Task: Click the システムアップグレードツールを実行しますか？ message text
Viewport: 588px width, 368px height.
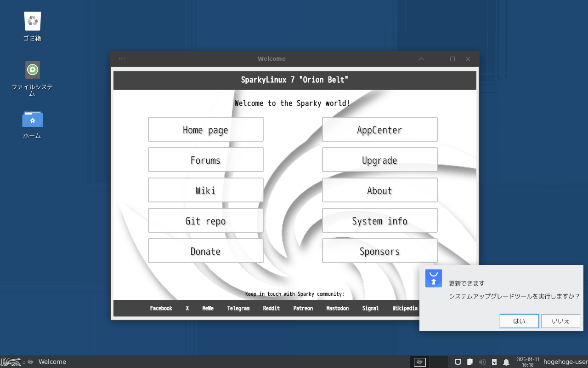Action: [x=514, y=296]
